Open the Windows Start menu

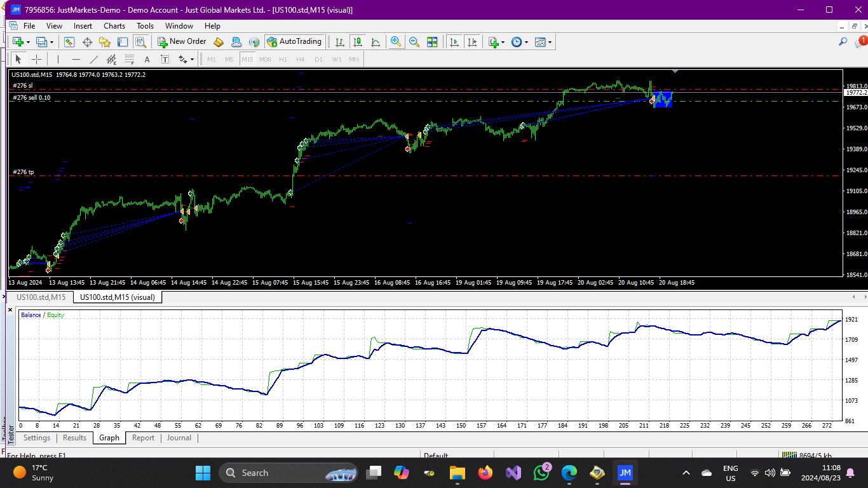pos(203,473)
